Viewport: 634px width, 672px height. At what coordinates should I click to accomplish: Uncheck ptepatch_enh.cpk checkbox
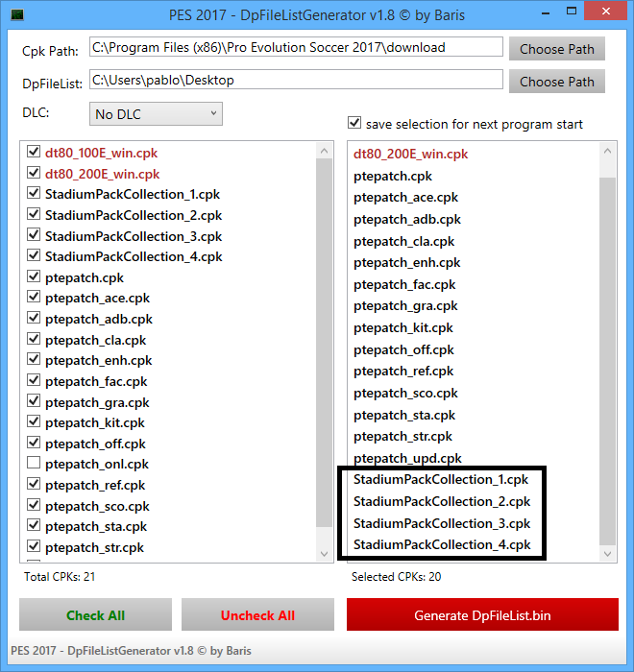click(34, 359)
